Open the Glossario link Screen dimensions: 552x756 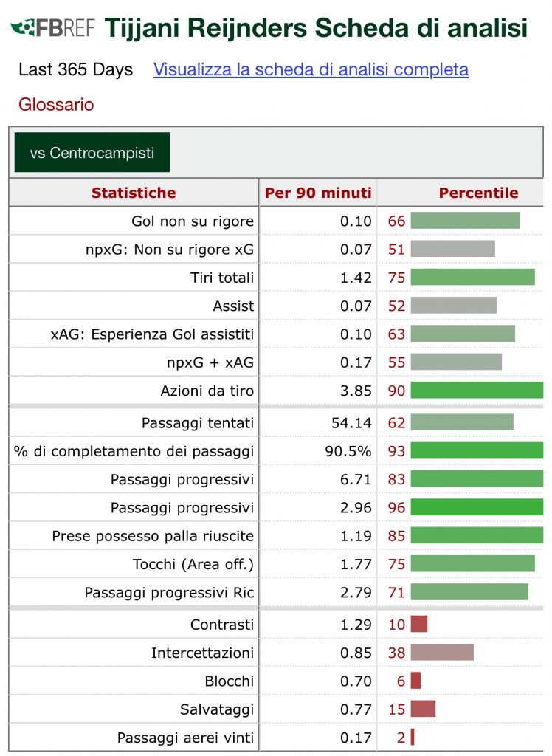point(56,104)
